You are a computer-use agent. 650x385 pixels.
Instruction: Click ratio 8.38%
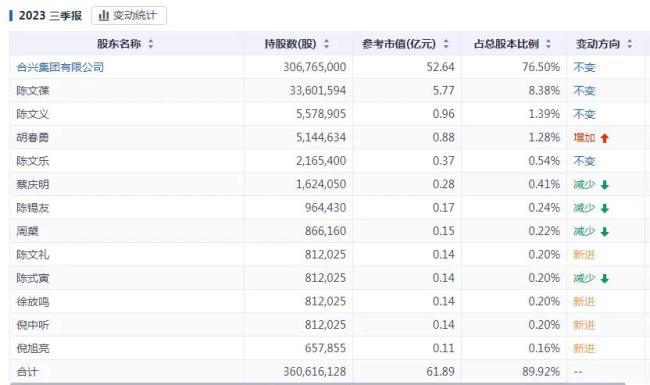tap(544, 90)
